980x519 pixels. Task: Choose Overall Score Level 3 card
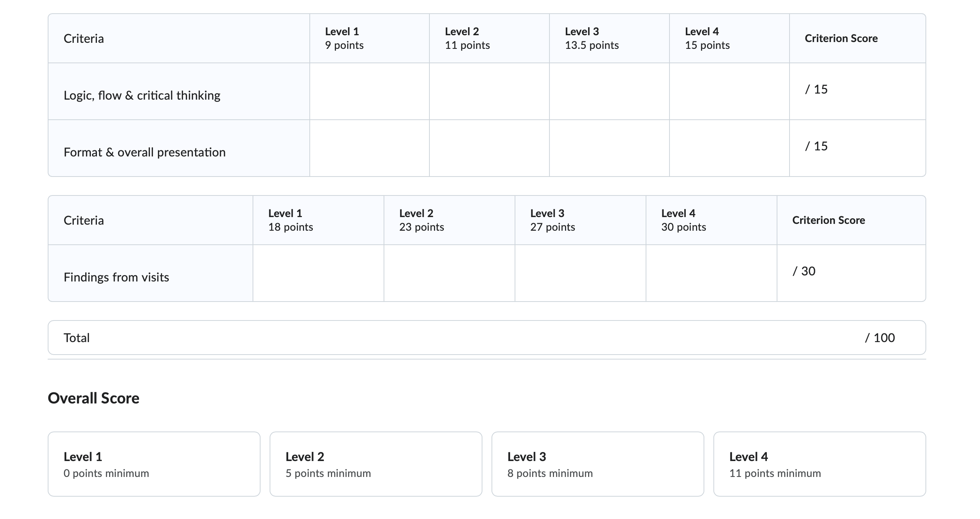[598, 464]
